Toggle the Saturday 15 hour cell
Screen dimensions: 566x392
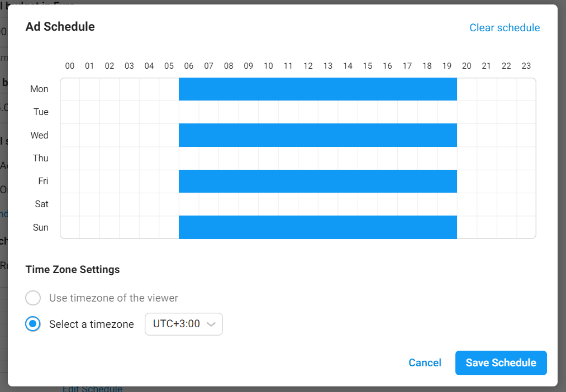click(368, 204)
